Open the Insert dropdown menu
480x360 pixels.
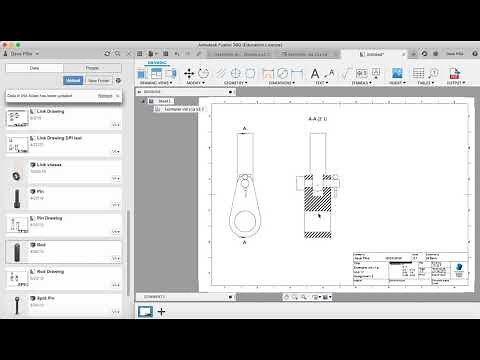[397, 83]
